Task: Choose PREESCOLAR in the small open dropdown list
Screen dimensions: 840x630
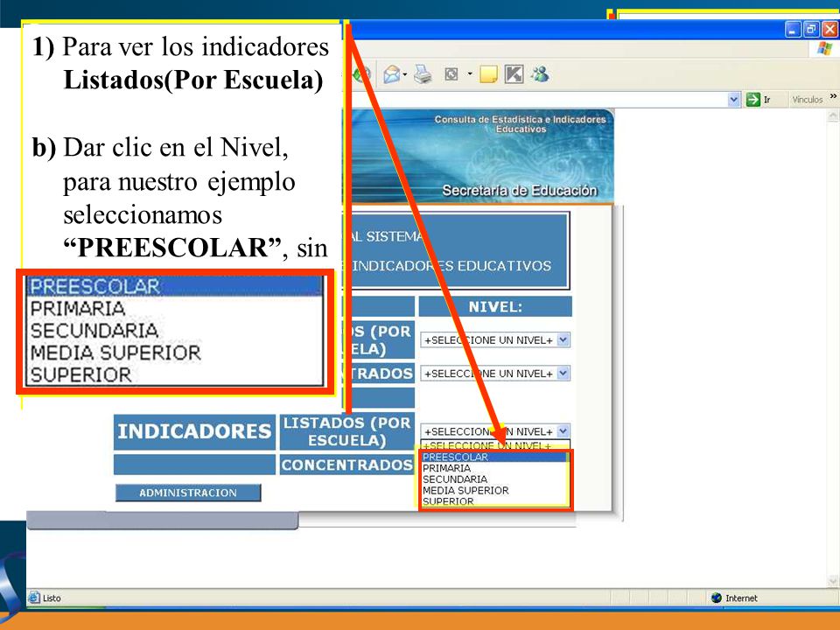Action: coord(493,457)
